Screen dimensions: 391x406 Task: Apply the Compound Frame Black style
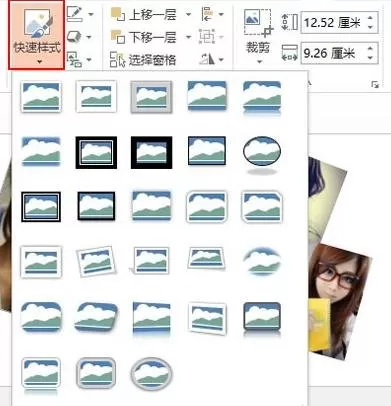point(41,207)
